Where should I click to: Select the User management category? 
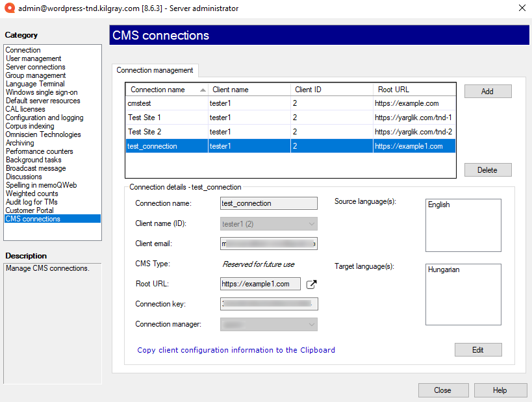[x=32, y=58]
